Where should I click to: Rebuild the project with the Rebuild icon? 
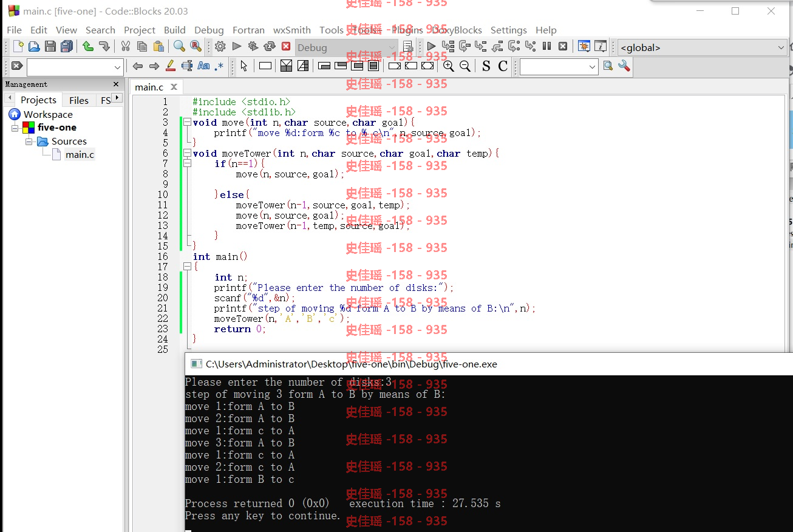tap(270, 46)
